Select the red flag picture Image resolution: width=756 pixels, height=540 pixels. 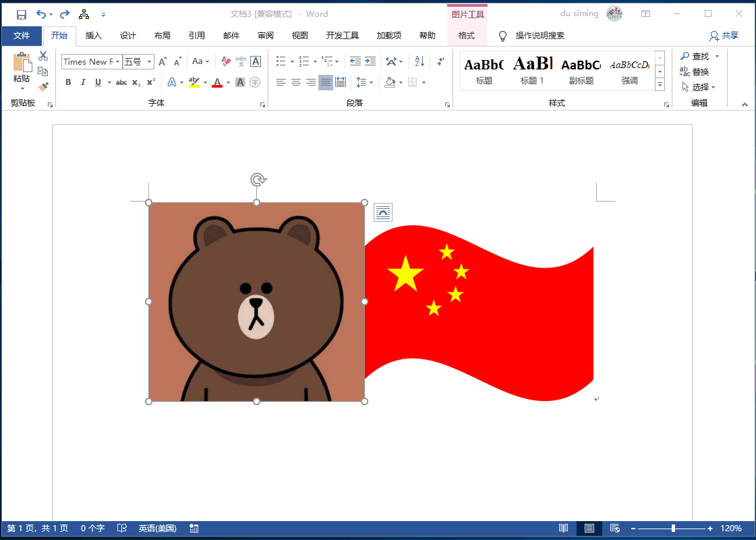pos(479,313)
